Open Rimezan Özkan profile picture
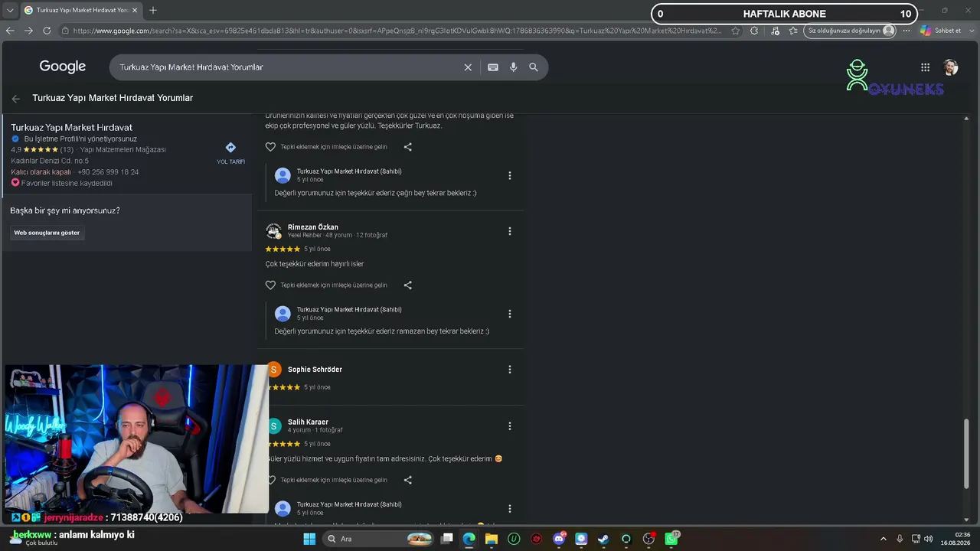This screenshot has height=551, width=980. (273, 231)
